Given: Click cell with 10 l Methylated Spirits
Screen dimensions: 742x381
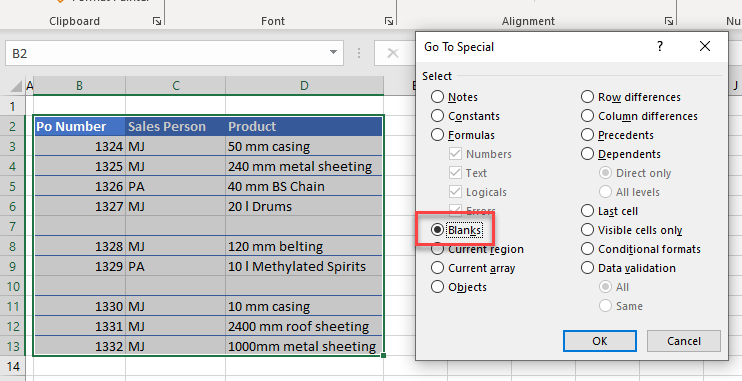Looking at the screenshot, I should coord(304,266).
